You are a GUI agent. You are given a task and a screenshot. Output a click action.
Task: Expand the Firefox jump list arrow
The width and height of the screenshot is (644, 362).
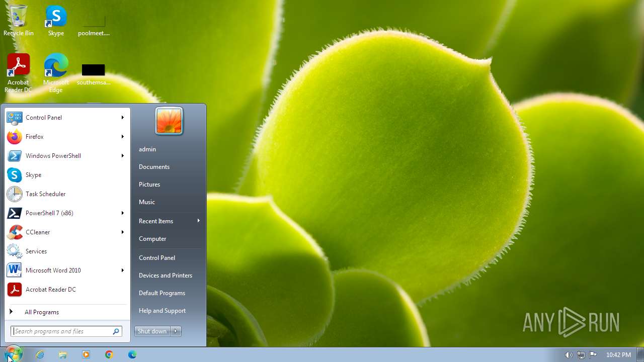click(122, 137)
